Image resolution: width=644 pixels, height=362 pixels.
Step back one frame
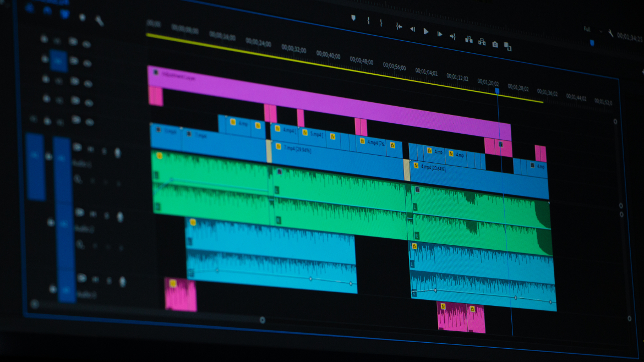click(x=412, y=29)
